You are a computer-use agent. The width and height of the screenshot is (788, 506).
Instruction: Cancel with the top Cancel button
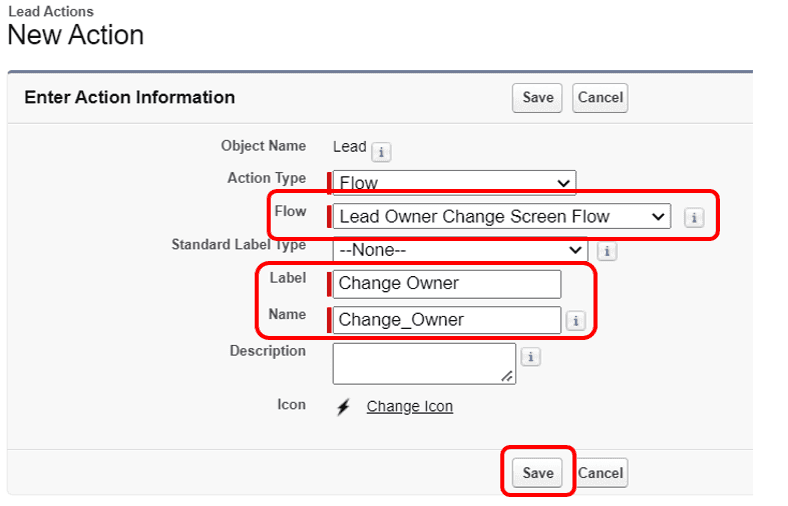point(600,97)
